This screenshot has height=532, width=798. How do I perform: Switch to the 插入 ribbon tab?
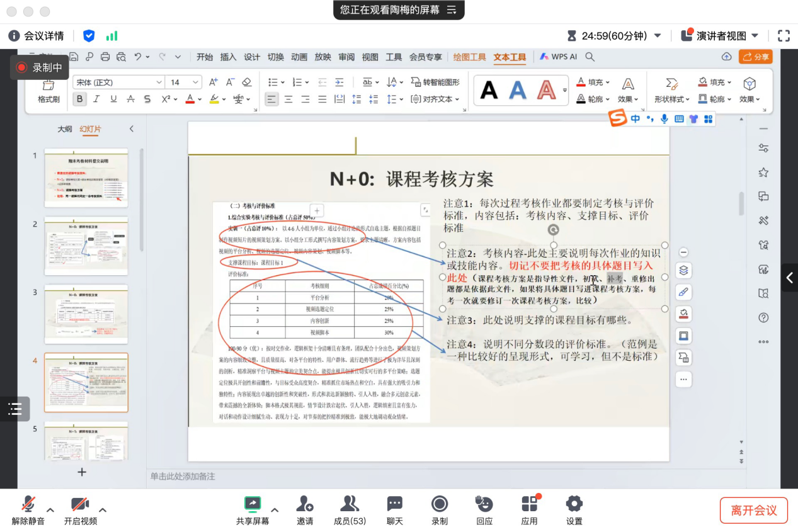[x=228, y=57]
